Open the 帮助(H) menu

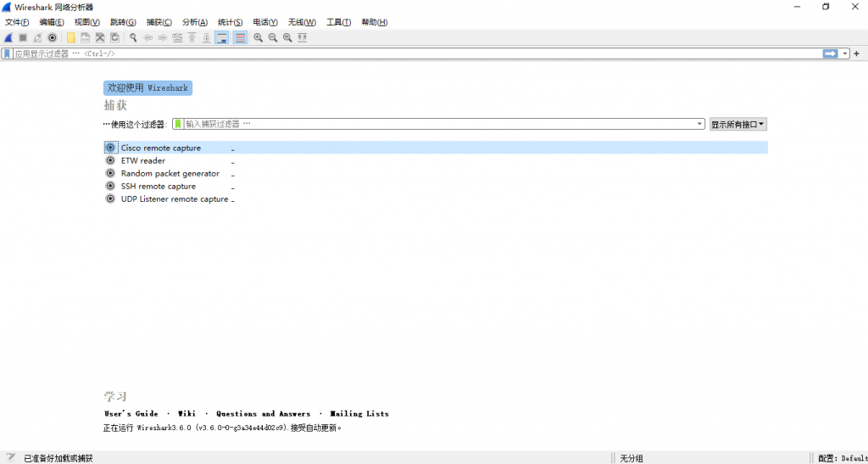pyautogui.click(x=374, y=22)
